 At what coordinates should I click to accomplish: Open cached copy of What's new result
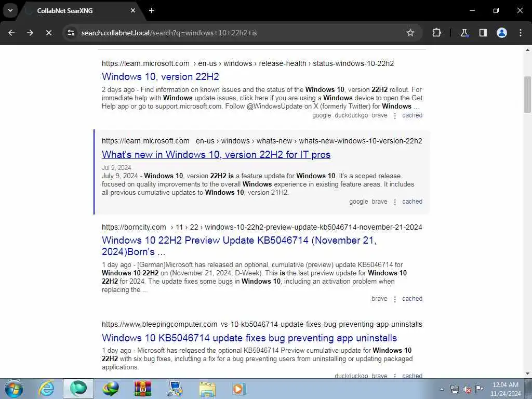point(412,202)
